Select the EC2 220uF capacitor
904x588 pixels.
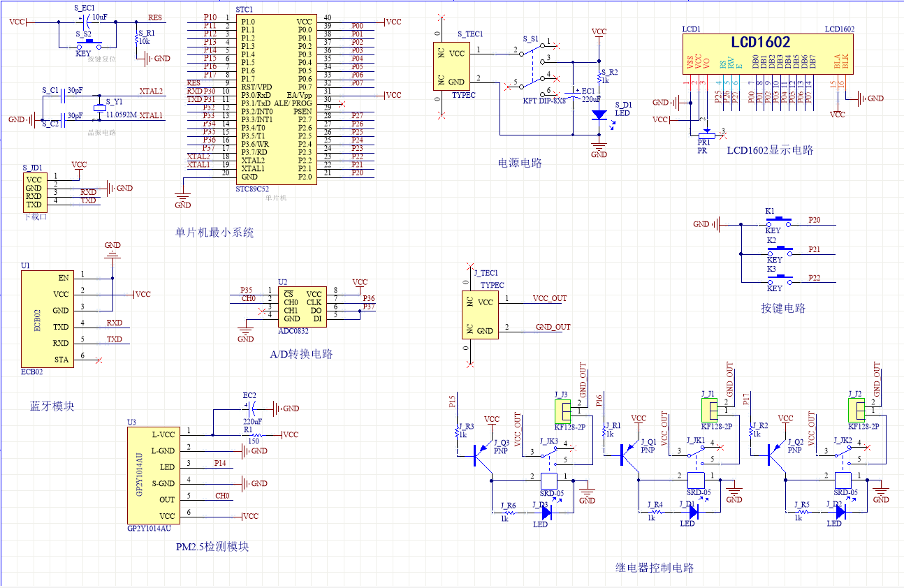tap(251, 409)
